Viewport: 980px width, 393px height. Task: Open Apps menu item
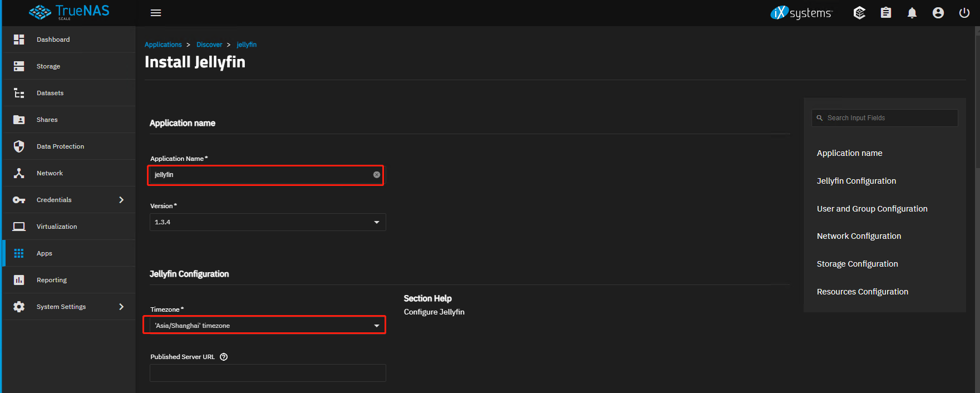(69, 253)
